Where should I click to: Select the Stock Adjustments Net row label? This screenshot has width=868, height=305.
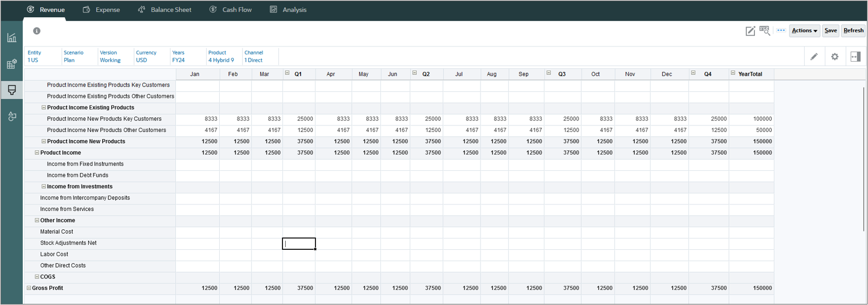(68, 243)
